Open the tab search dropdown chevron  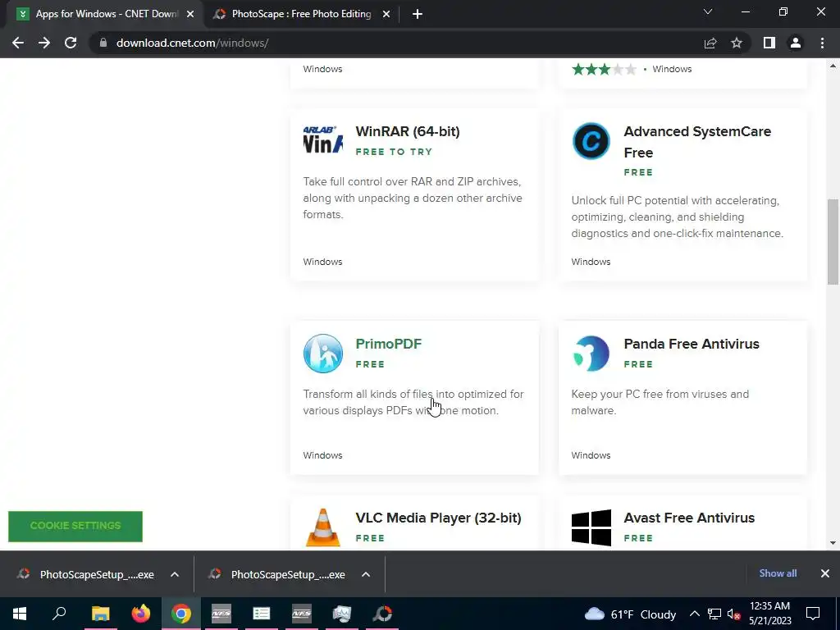[708, 11]
